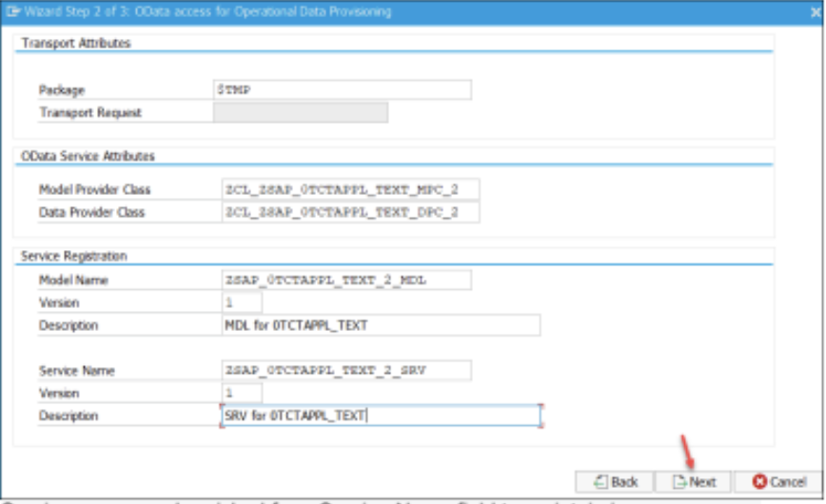Viewport: 826px width, 504px height.
Task: Click the SRV for 0TCTAPPL_TEXT description field
Action: click(x=381, y=416)
